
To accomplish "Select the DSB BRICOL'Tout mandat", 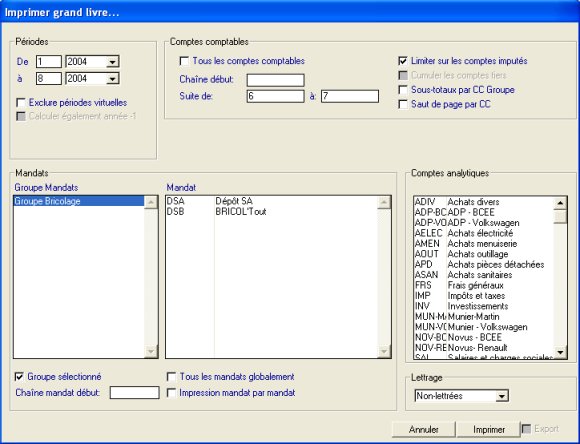I will coord(272,212).
